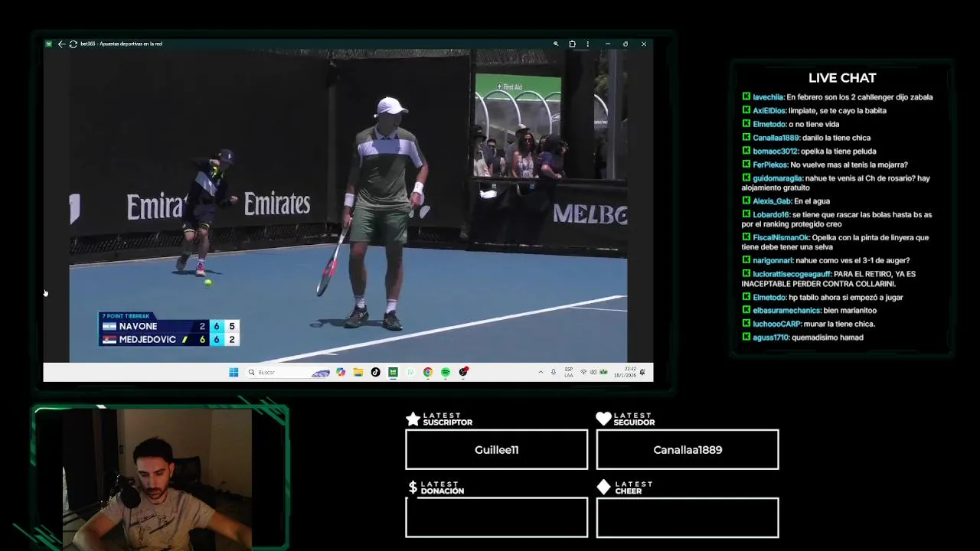Viewport: 980px width, 551px height.
Task: Open the volume speaker tray icon
Action: tap(593, 372)
